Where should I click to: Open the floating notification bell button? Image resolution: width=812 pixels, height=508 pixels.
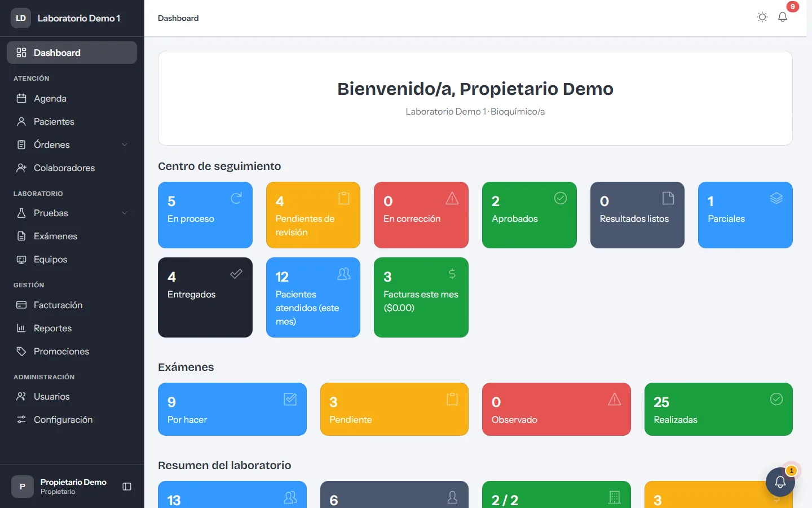(780, 482)
